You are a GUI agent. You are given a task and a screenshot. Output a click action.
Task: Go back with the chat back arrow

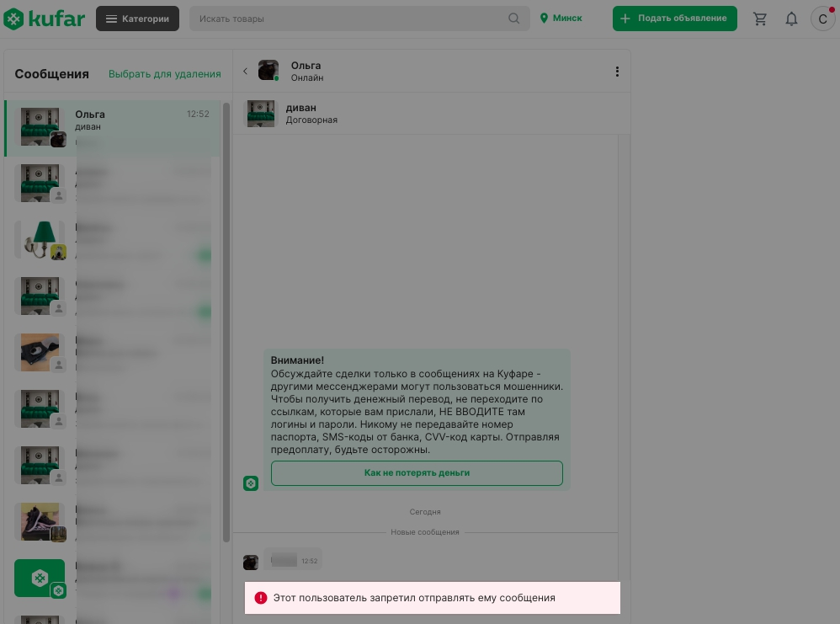(246, 71)
